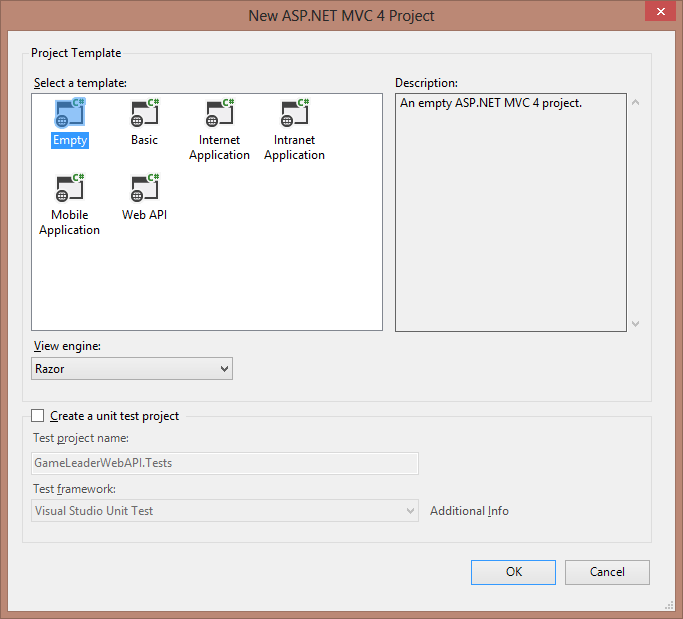Click the description scrollbar up arrow
Viewport: 683px width, 619px height.
(636, 102)
